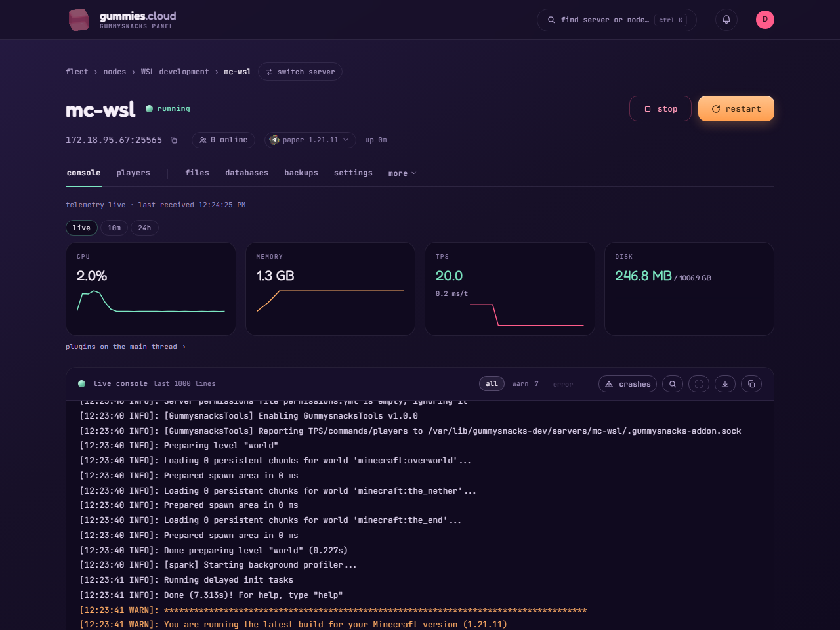Screen dimensions: 840x630
Task: Restart the mc-wsl server
Action: tap(736, 109)
